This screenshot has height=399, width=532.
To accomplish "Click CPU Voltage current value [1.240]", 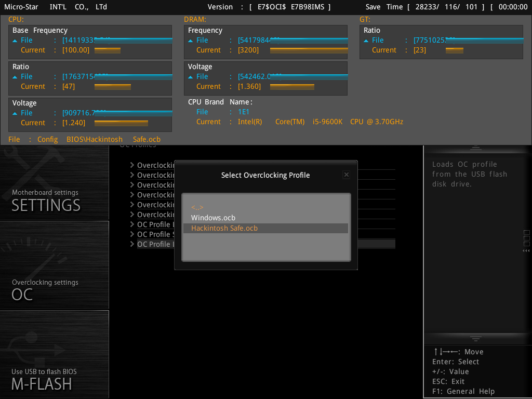I will pos(74,123).
